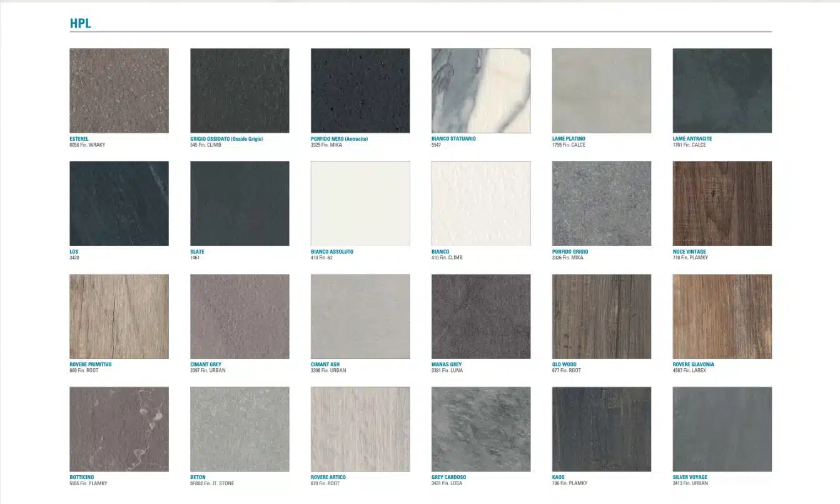Choose the Rovere Primitivo wood swatch
This screenshot has height=504, width=840.
tap(119, 316)
